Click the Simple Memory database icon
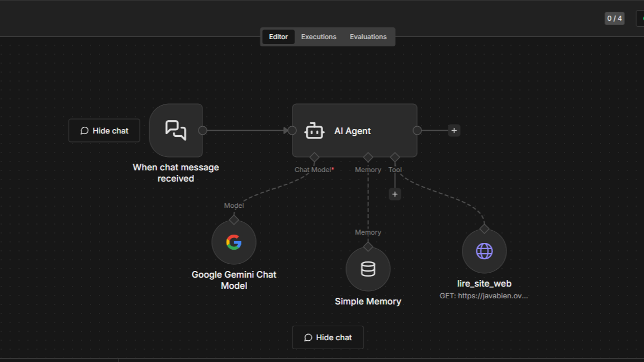The height and width of the screenshot is (362, 644). [368, 269]
